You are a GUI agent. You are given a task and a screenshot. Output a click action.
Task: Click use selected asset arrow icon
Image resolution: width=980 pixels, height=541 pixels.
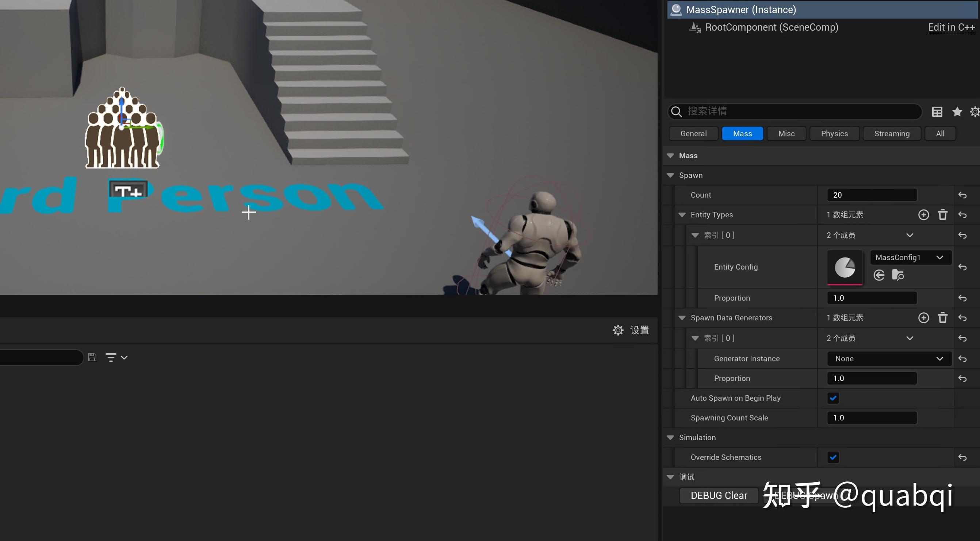coord(879,275)
